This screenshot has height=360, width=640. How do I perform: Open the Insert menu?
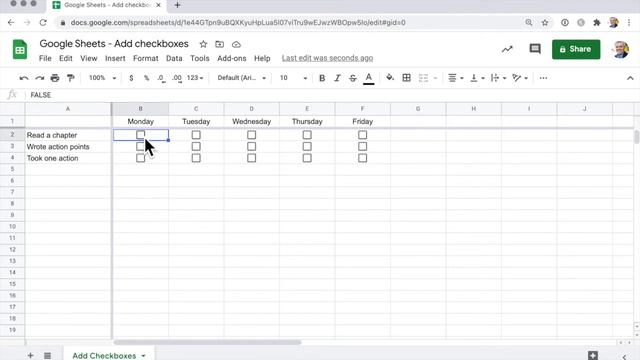[x=115, y=58]
